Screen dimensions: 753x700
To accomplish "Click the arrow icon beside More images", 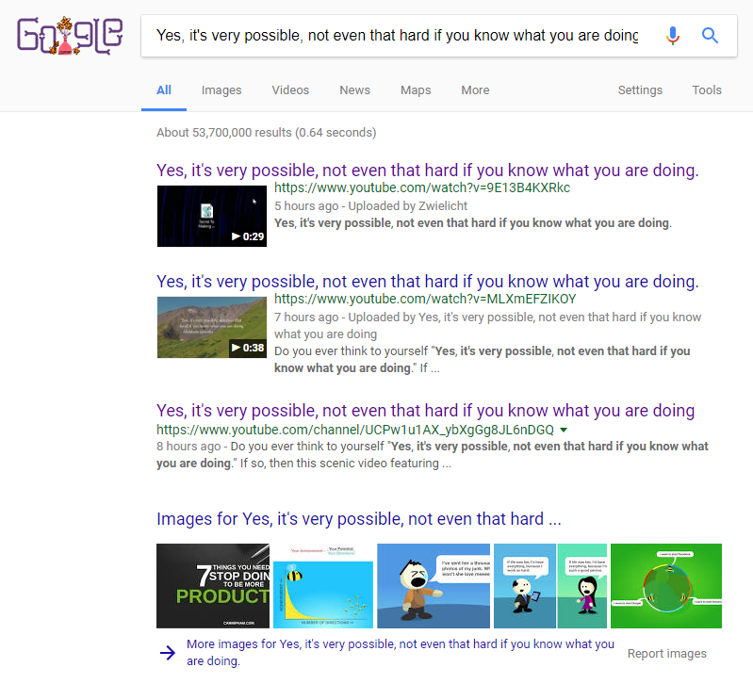I will pyautogui.click(x=167, y=653).
